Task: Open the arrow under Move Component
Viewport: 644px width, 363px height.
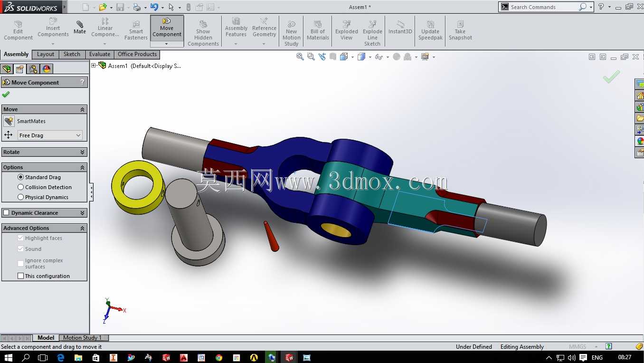Action: coord(167,44)
